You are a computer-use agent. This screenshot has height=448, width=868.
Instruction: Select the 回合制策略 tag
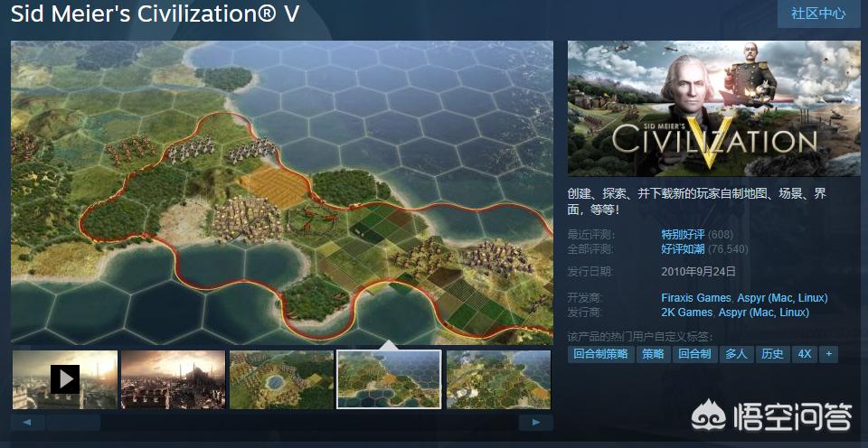(x=600, y=354)
